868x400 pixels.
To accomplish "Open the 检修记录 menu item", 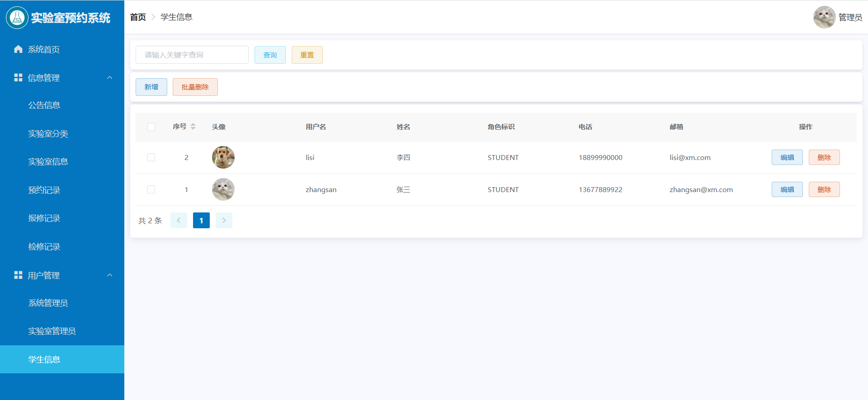I will pyautogui.click(x=62, y=247).
